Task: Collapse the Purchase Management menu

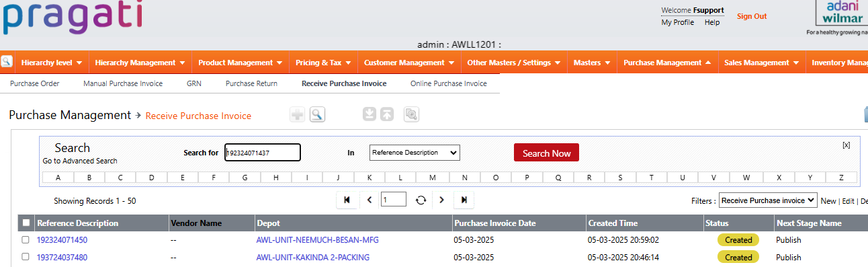Action: (x=667, y=63)
